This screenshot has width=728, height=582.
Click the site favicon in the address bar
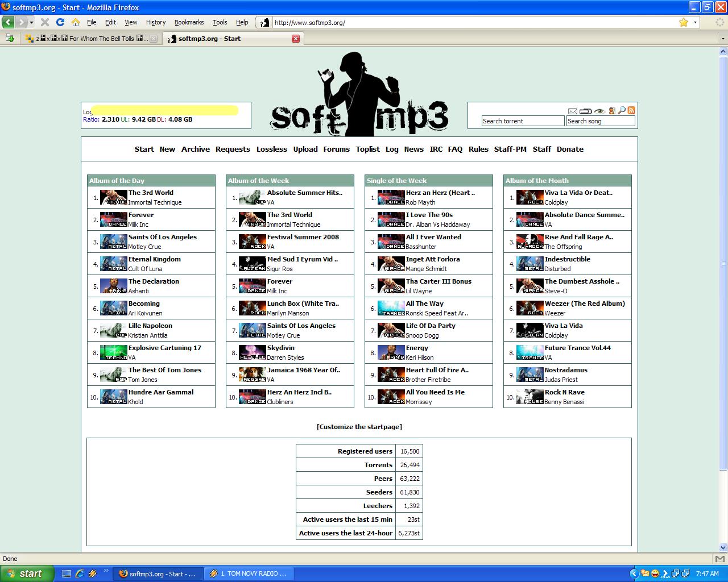click(265, 23)
